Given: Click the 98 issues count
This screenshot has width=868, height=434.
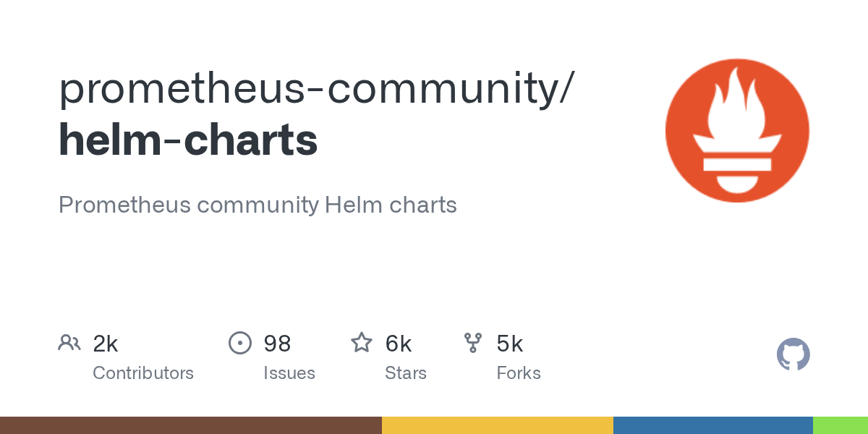Looking at the screenshot, I should [278, 344].
